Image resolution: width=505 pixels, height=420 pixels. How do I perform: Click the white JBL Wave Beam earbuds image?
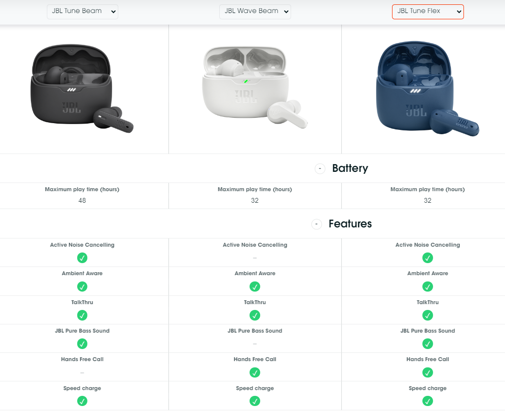(x=255, y=88)
